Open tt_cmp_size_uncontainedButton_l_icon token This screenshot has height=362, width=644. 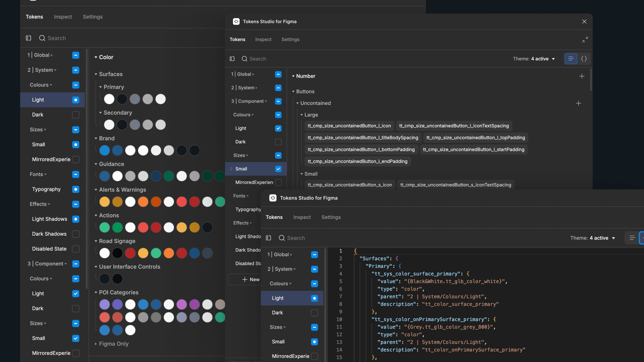pos(349,126)
